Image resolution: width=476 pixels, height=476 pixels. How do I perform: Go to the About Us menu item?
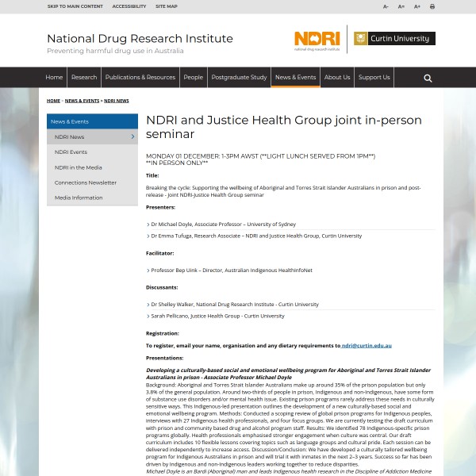click(337, 78)
